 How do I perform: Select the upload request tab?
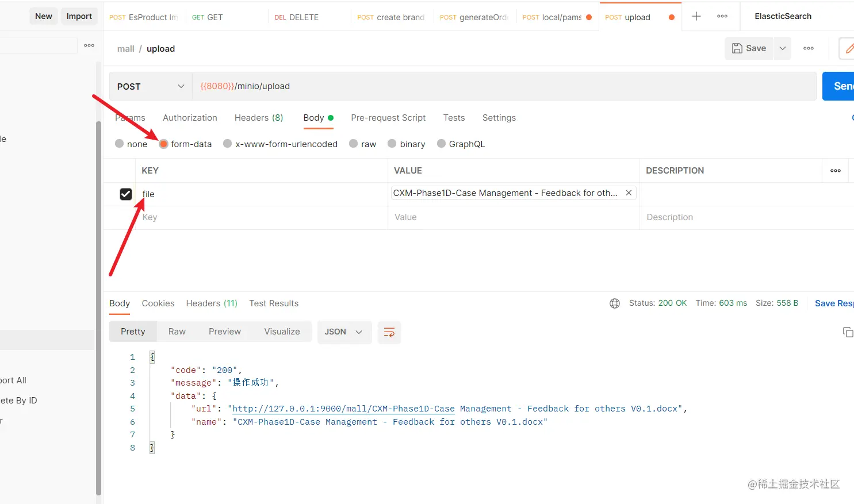[x=640, y=17]
